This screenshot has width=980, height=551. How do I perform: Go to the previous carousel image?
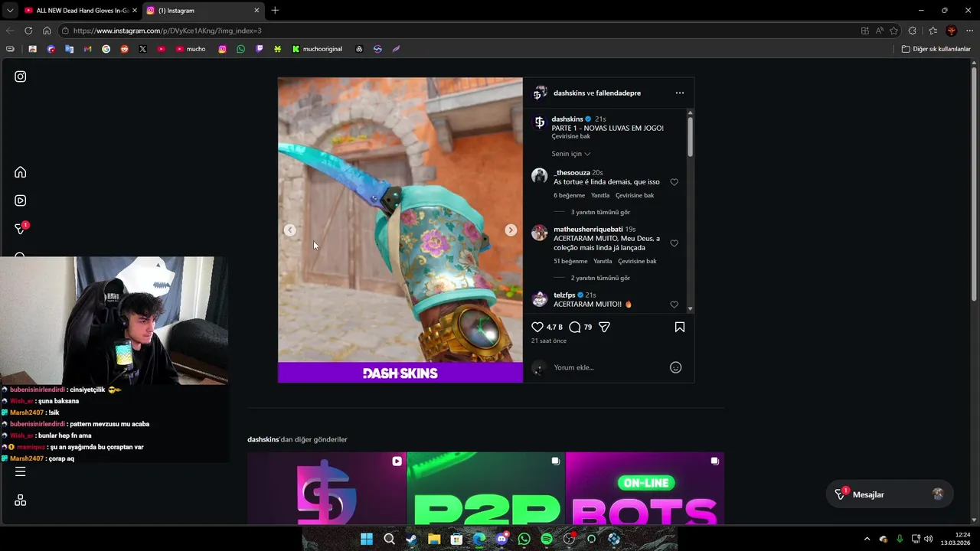(289, 230)
